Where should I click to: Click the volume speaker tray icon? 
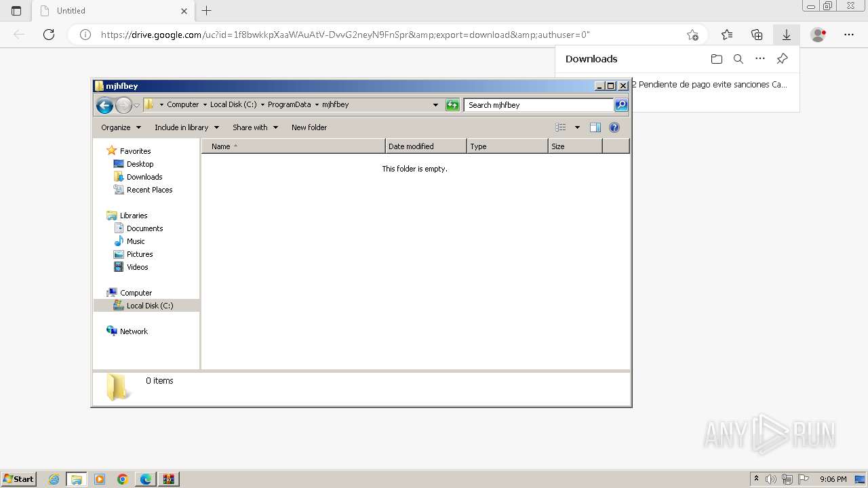click(771, 479)
